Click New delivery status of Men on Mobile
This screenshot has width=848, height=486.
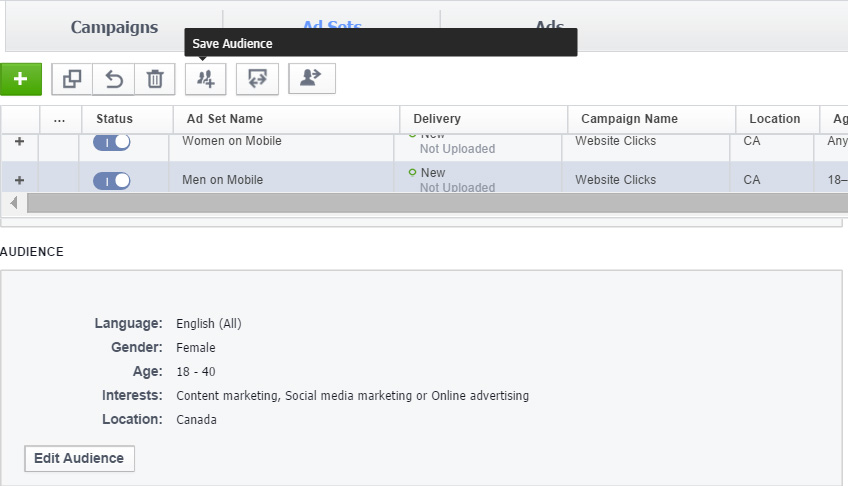coord(433,173)
